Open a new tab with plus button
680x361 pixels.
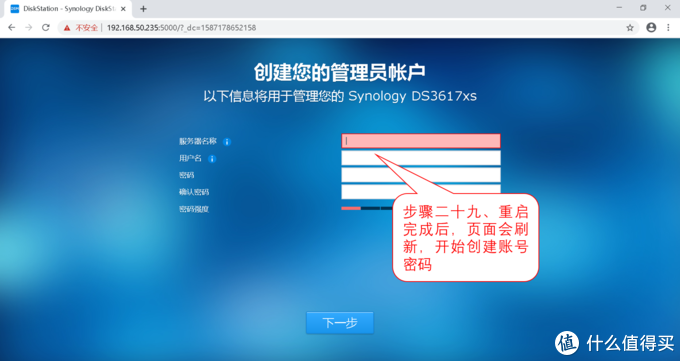[x=143, y=9]
